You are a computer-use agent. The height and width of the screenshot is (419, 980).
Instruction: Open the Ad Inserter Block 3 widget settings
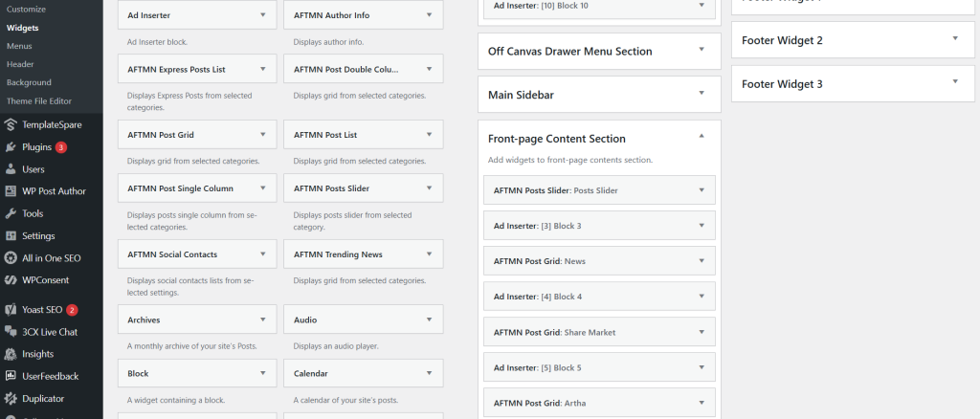pos(702,226)
